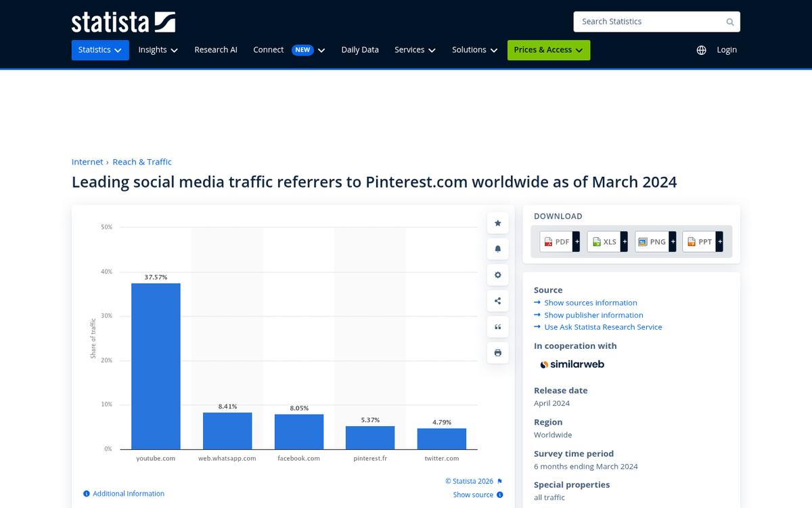Add this statistic to favorites via star icon
Viewport: 812px width, 508px height.
[497, 223]
